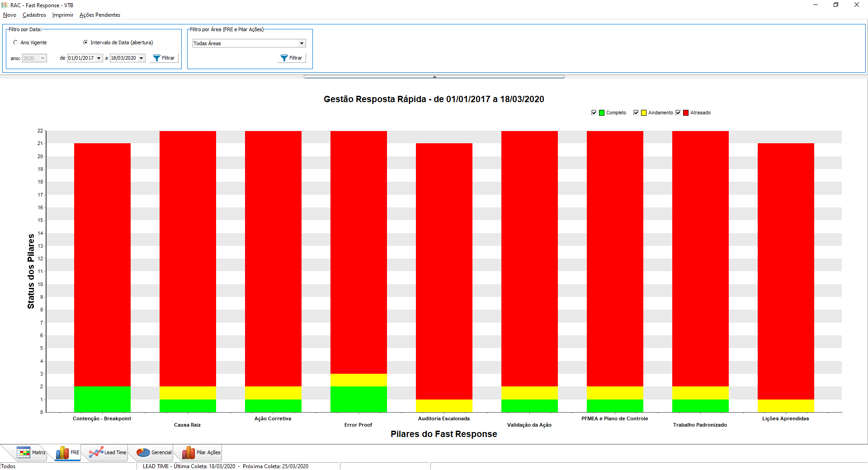Click the Pilar Ações tab label
The width and height of the screenshot is (868, 470).
pyautogui.click(x=208, y=452)
